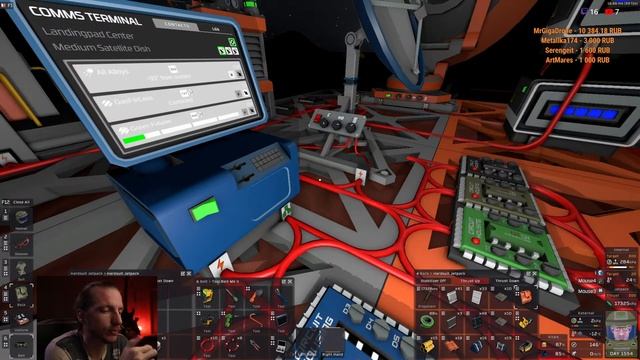Pick the x48 dark item stack
This screenshot has width=640, height=360.
tap(476, 322)
